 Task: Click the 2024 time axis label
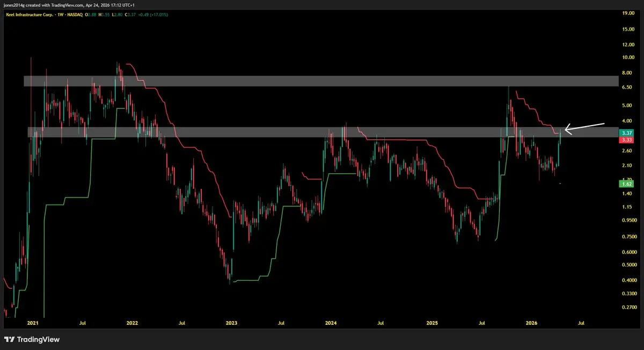331,324
